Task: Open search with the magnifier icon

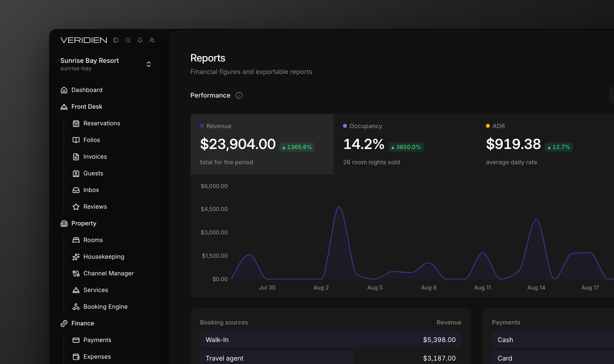Action: [x=128, y=40]
